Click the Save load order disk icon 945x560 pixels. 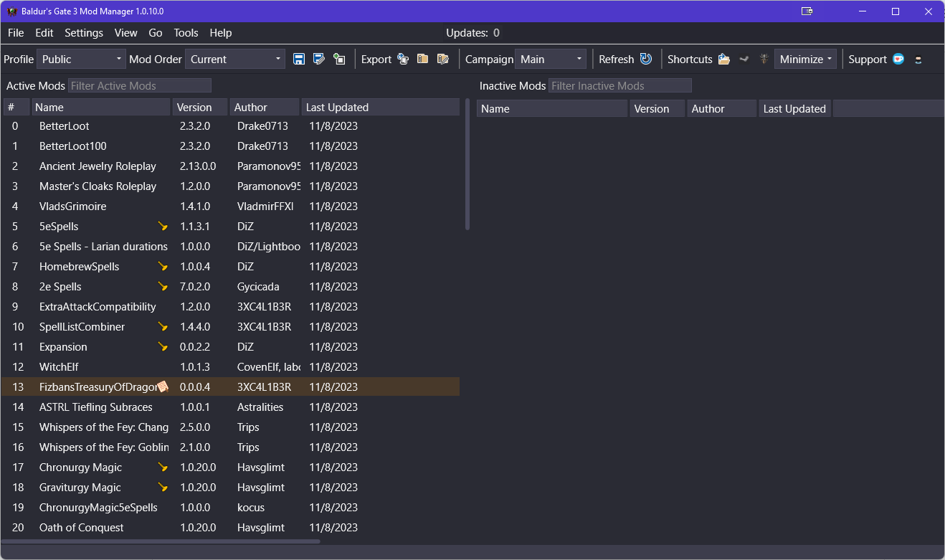[x=299, y=59]
